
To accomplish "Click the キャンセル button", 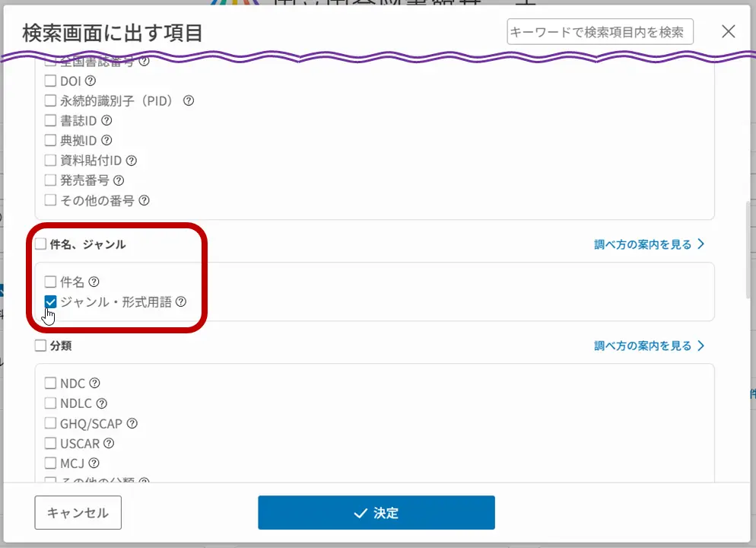I will click(78, 513).
